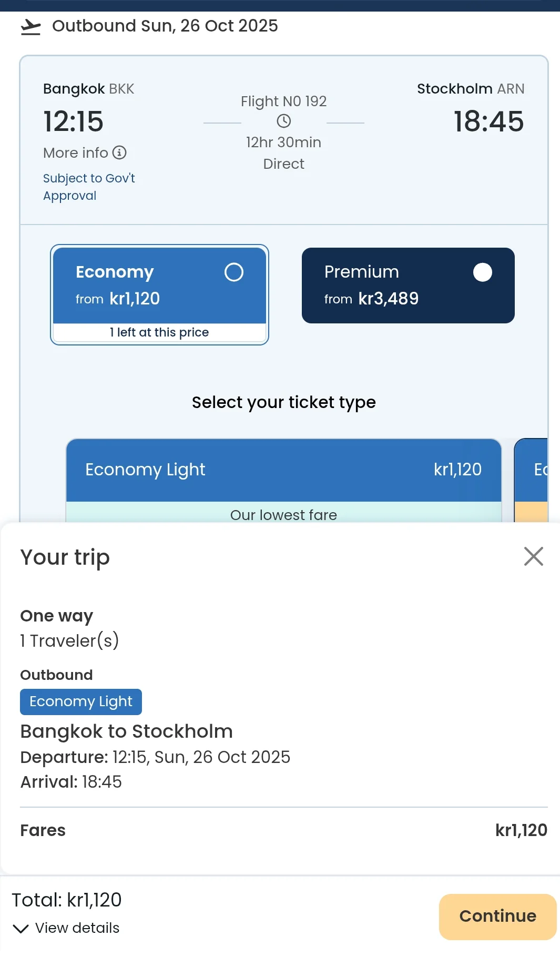This screenshot has height=957, width=560.
Task: Choose the Economy Light fare card header
Action: click(283, 470)
